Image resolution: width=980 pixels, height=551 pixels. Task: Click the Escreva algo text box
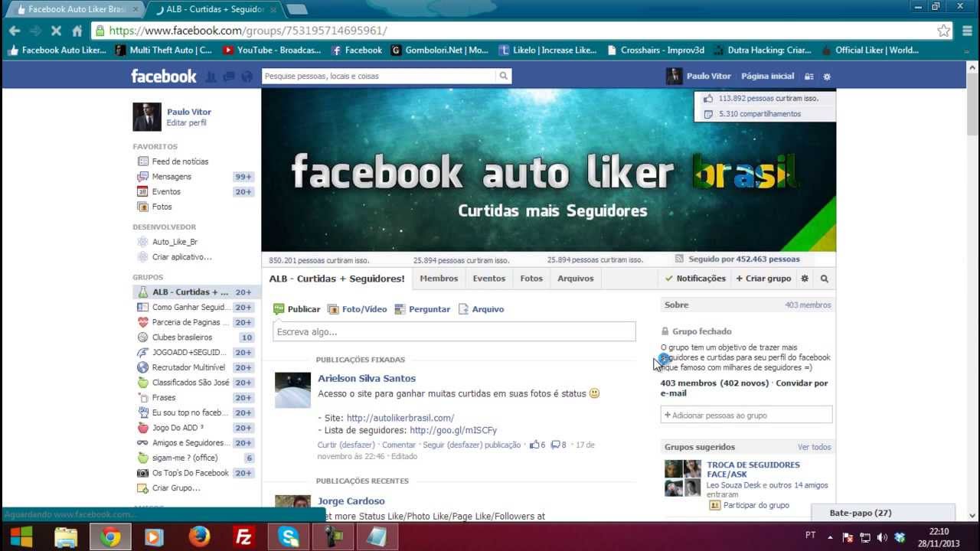pyautogui.click(x=454, y=331)
